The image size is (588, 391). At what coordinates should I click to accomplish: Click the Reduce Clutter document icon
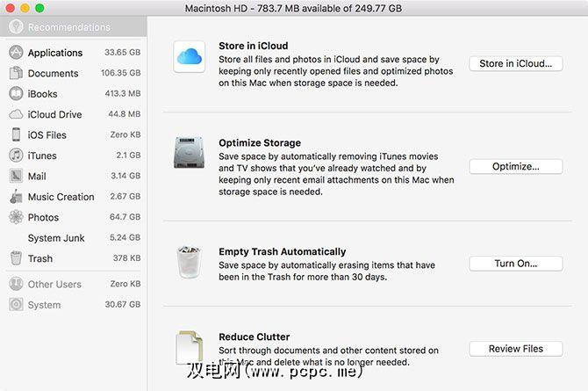tap(190, 347)
